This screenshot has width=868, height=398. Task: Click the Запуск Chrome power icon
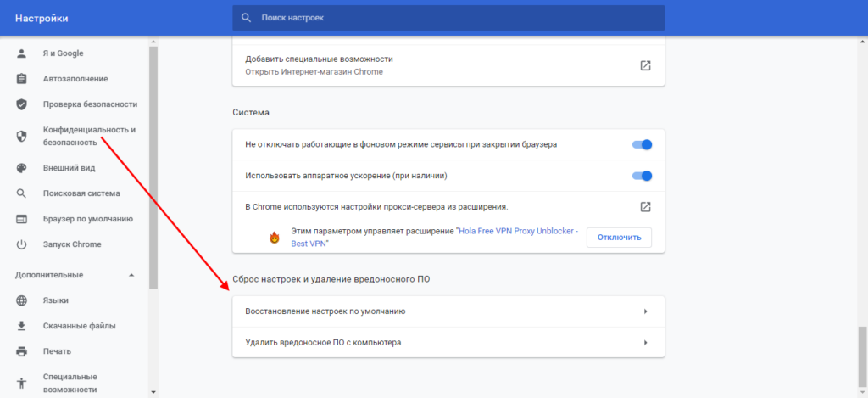[x=22, y=244]
